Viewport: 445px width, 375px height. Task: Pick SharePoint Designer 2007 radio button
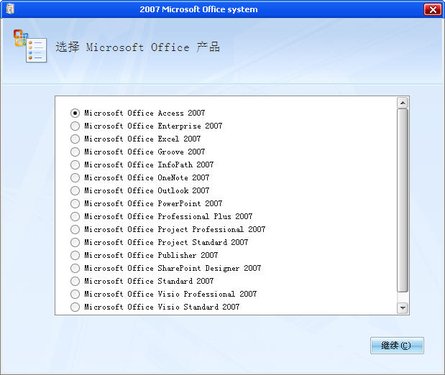point(75,268)
